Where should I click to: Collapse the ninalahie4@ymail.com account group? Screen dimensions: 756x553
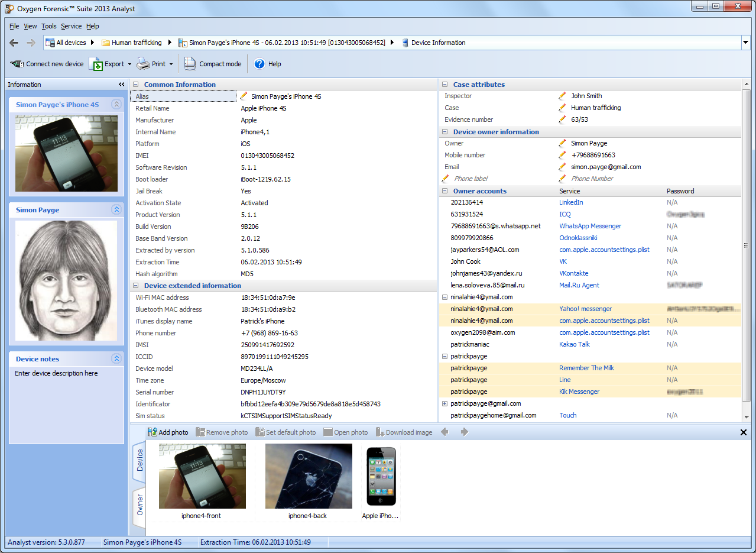444,297
